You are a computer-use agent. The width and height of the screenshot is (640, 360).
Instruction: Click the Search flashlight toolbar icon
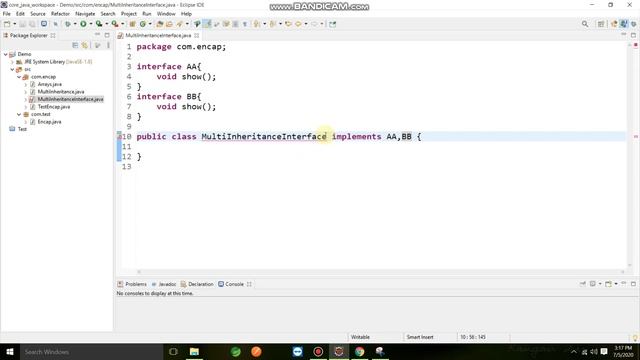pyautogui.click(x=180, y=24)
